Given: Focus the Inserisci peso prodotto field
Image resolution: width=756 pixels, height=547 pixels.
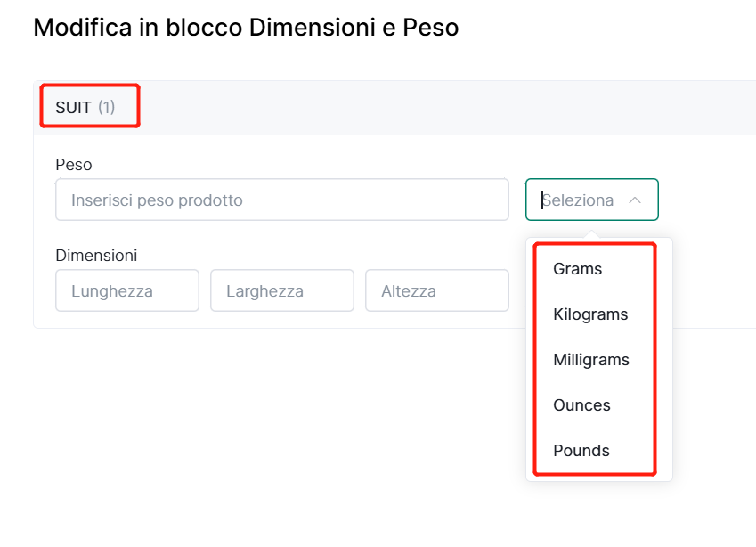Looking at the screenshot, I should (x=281, y=200).
